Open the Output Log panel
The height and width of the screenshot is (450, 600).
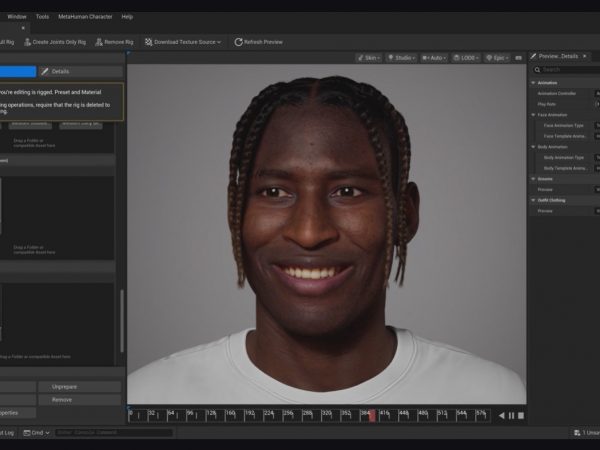(x=8, y=433)
